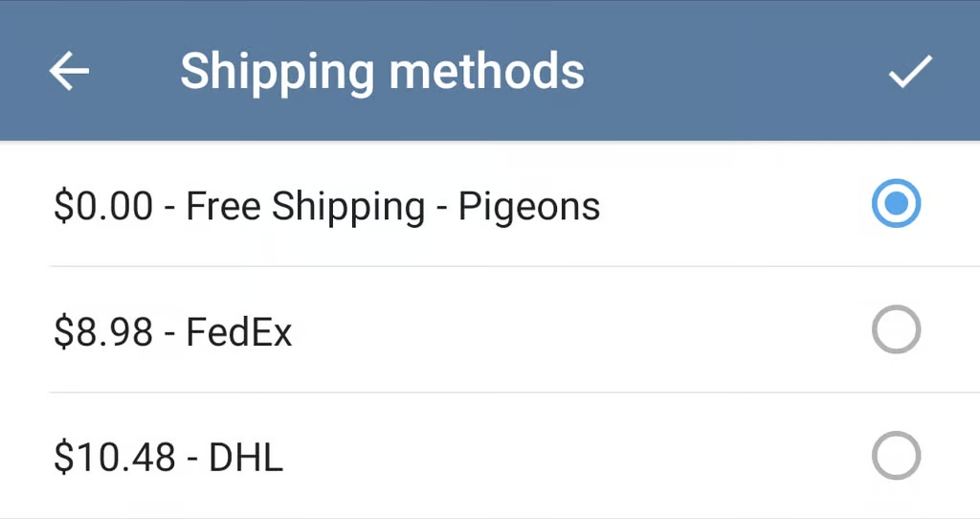
Task: Click the Shipping methods title
Action: point(382,71)
